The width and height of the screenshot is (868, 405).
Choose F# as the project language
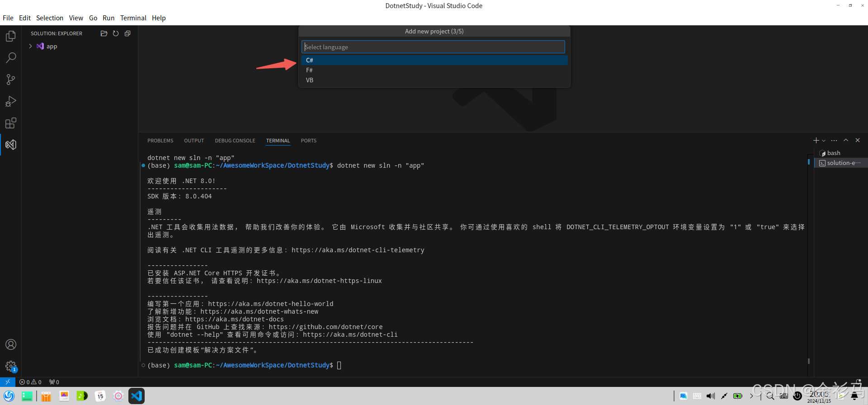[434, 70]
